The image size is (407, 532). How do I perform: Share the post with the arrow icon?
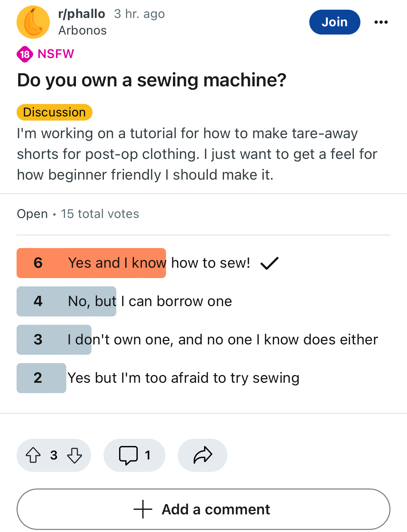point(203,455)
